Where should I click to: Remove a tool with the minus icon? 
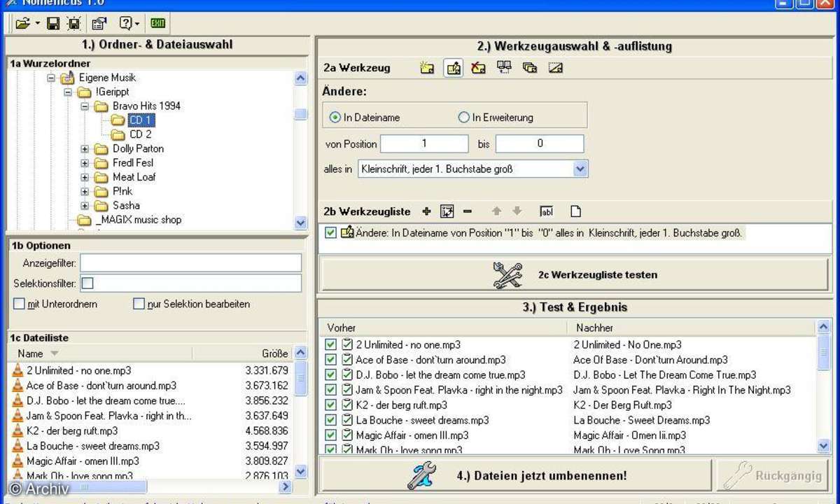pos(468,211)
